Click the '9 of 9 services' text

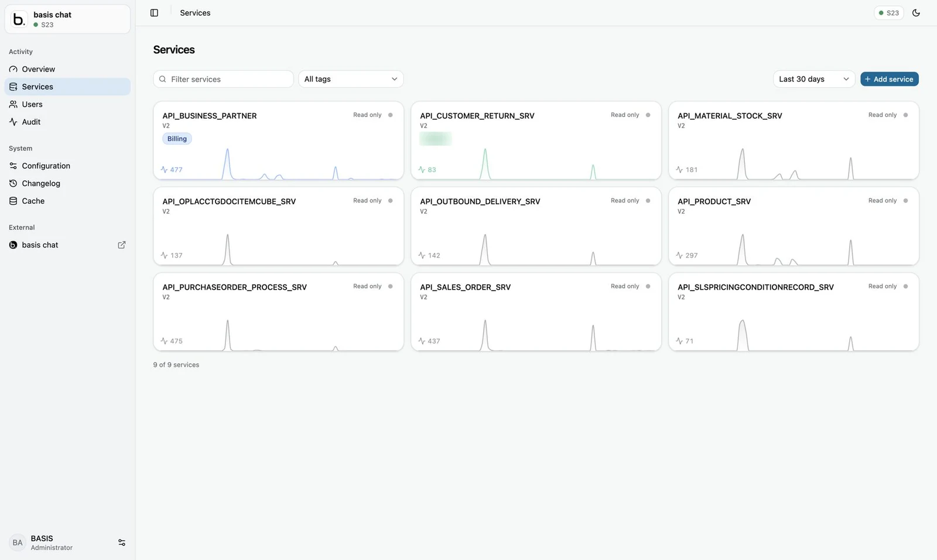pos(176,365)
